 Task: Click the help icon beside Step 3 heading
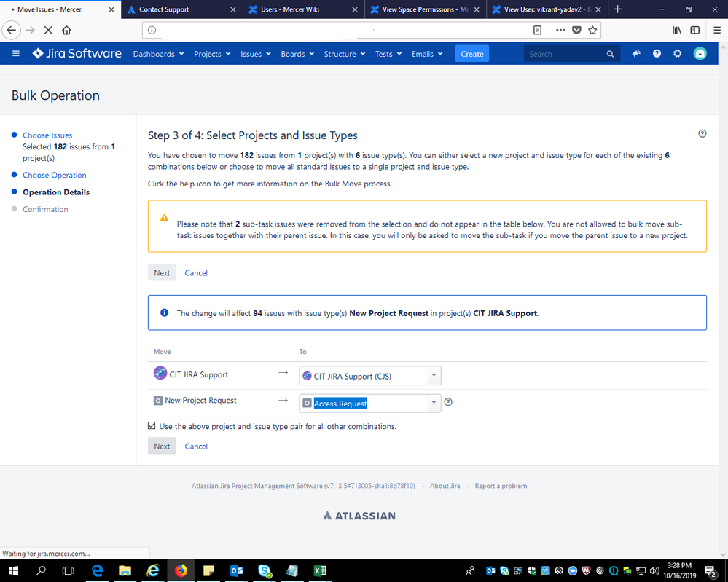pos(702,134)
